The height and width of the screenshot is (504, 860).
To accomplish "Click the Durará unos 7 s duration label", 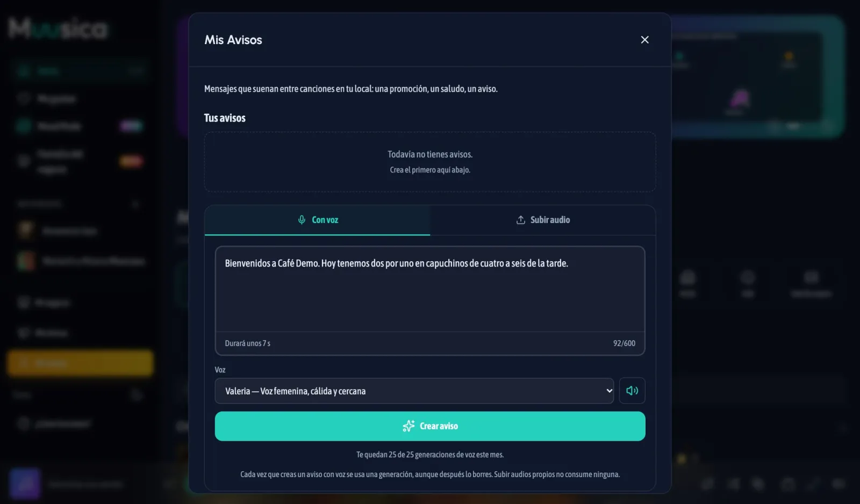I will click(247, 343).
